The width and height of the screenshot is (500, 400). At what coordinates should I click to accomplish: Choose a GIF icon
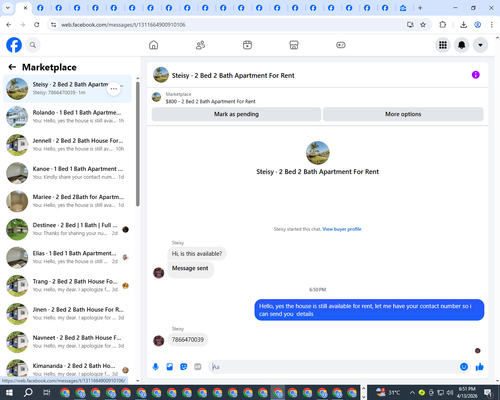[x=198, y=367]
